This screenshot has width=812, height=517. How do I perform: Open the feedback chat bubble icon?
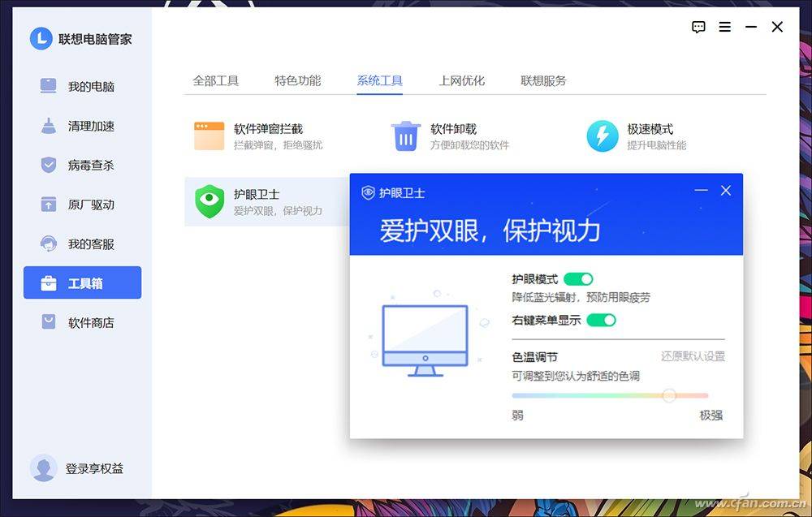[698, 27]
